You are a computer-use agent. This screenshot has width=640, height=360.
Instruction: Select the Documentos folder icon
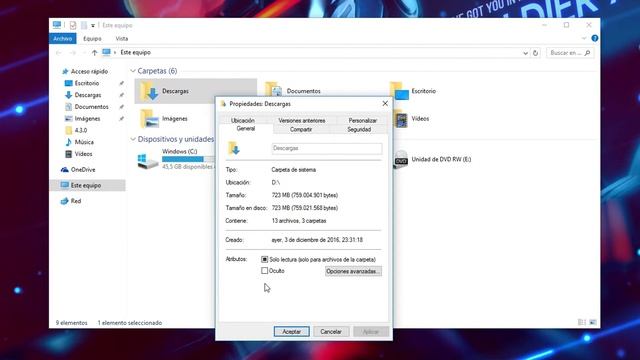tap(273, 89)
